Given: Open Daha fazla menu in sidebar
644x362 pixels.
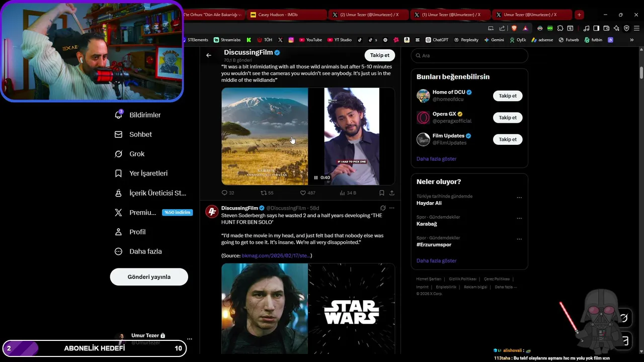Looking at the screenshot, I should 138,251.
